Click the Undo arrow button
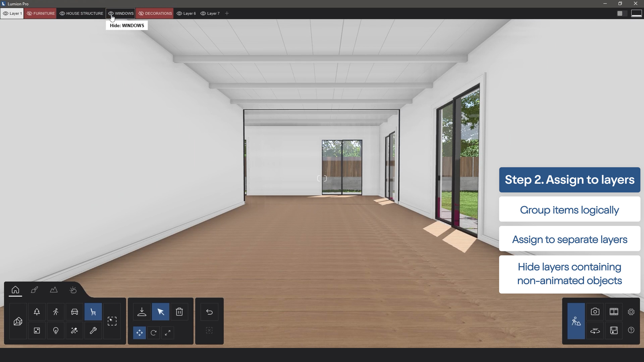The image size is (644, 362). (209, 312)
